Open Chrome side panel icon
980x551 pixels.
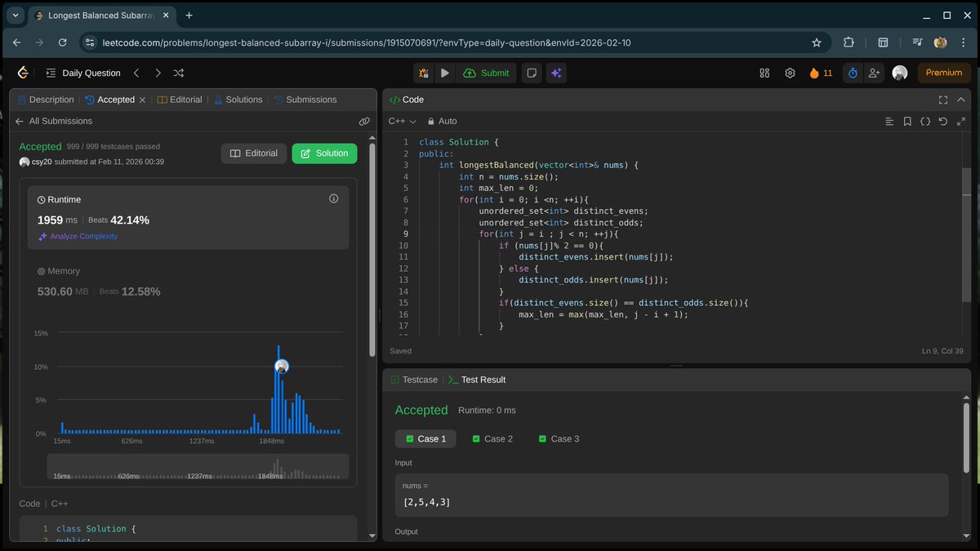pyautogui.click(x=883, y=42)
